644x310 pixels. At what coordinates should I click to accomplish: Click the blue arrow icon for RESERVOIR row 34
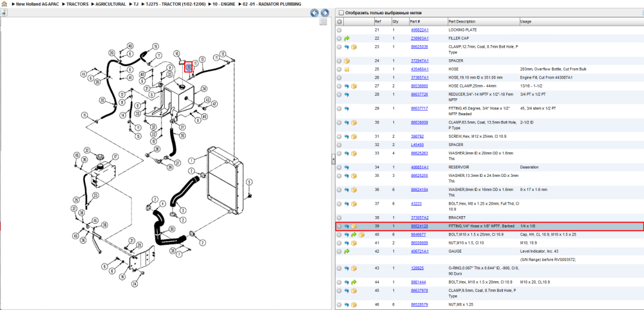346,167
